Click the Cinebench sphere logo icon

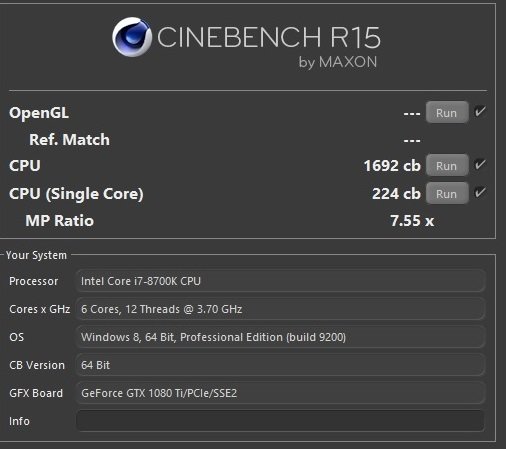[x=132, y=37]
